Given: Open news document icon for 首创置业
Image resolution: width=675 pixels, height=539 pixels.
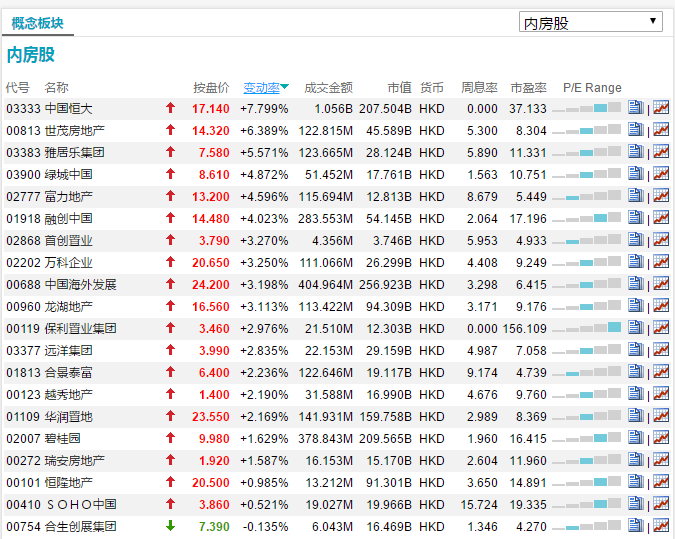Looking at the screenshot, I should coord(636,239).
